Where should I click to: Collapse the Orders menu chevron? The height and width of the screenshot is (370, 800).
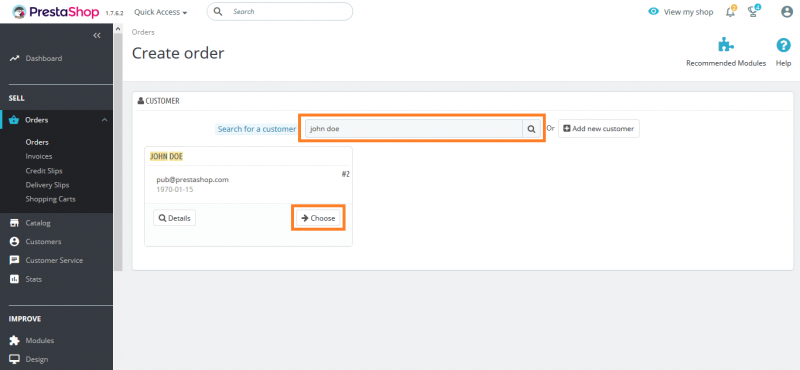click(x=104, y=120)
